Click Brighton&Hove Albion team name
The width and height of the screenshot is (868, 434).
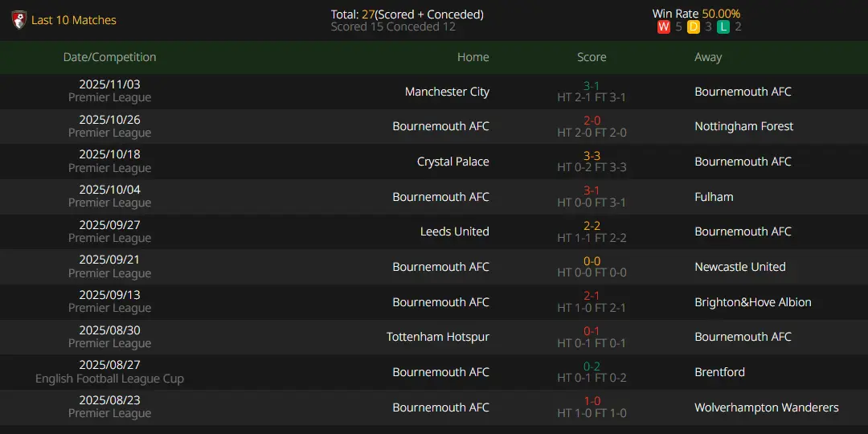[x=752, y=302]
